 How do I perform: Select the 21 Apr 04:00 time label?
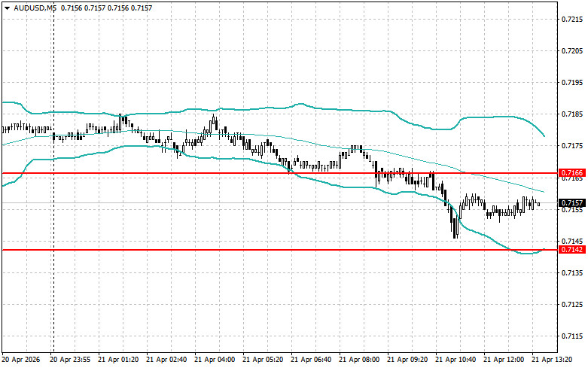(215, 360)
